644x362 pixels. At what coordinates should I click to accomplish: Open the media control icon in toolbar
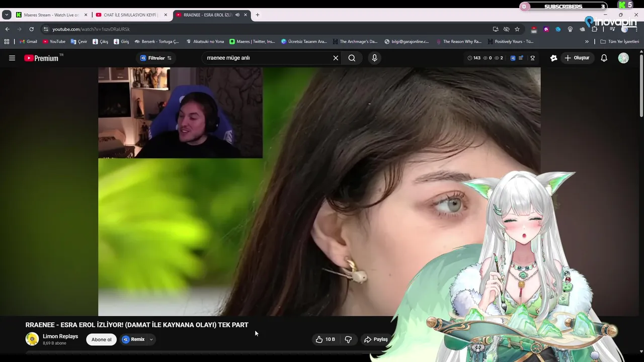pos(612,29)
